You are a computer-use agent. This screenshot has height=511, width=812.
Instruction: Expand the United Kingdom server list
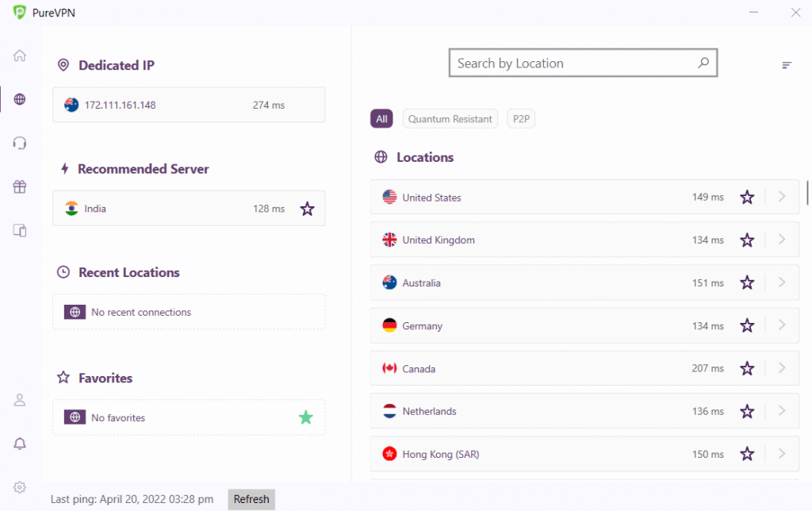[782, 240]
